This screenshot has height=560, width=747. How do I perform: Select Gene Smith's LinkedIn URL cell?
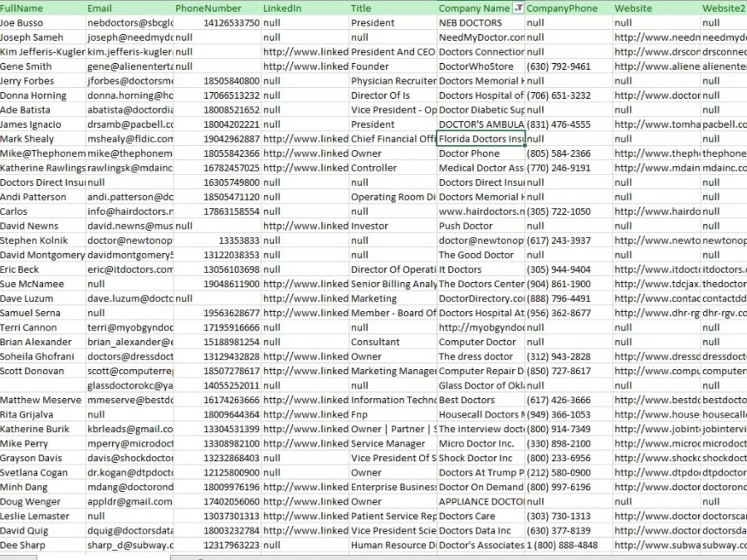click(305, 66)
